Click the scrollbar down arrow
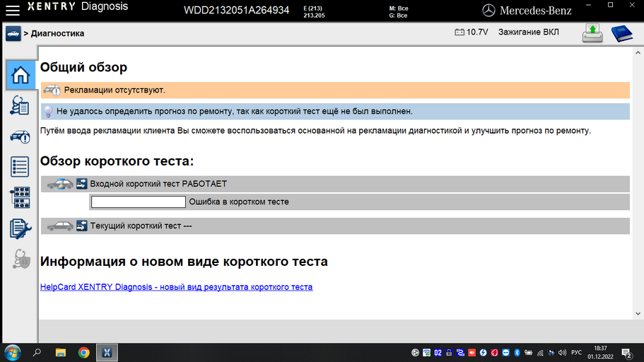Screen dimensions: 644x362 tap(638, 313)
